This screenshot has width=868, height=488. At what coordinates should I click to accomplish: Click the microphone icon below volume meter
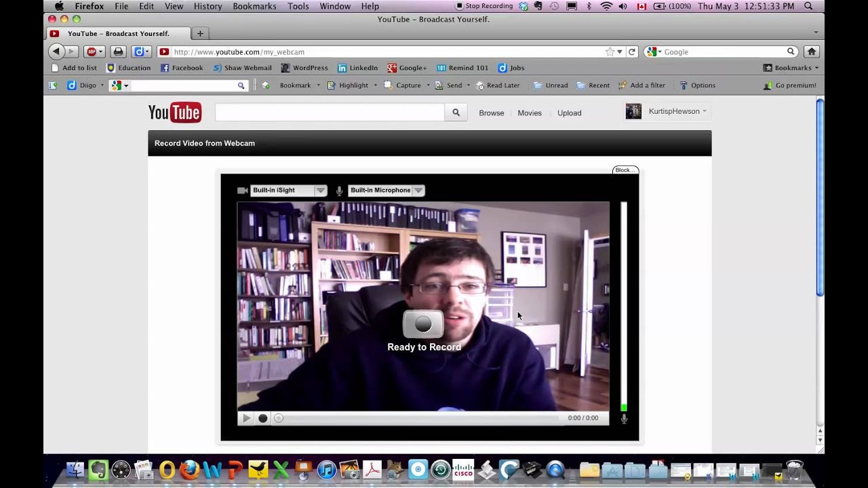click(x=624, y=418)
